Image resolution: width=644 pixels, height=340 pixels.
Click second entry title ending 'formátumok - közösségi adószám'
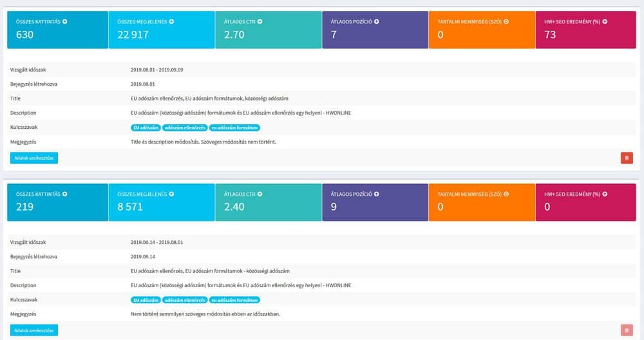coord(211,271)
